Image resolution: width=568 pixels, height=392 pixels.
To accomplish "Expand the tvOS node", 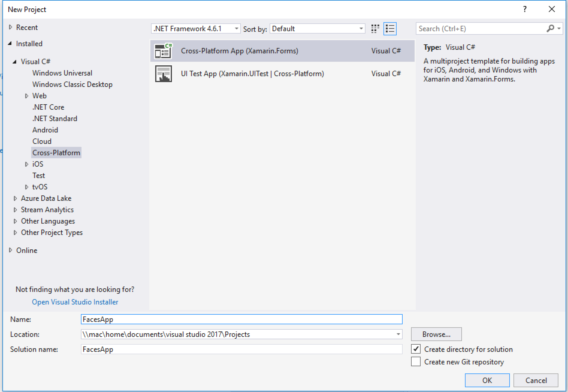I will tap(27, 187).
